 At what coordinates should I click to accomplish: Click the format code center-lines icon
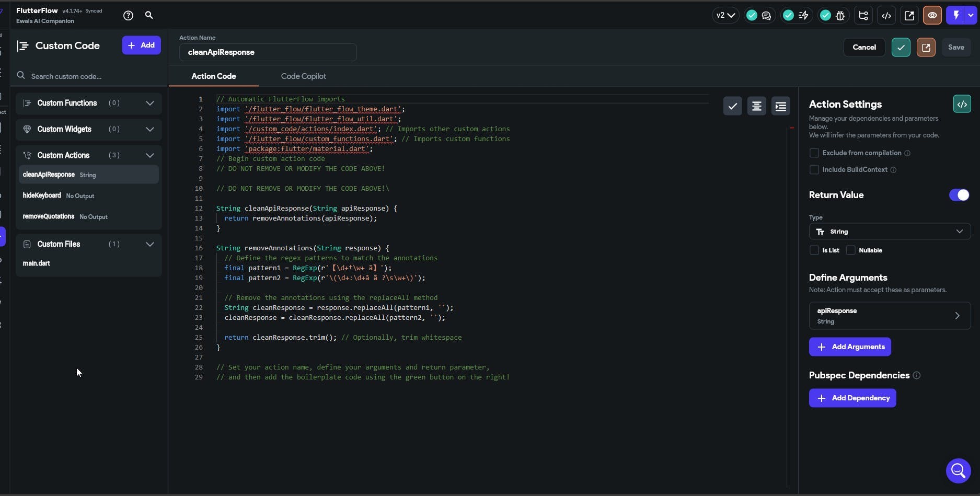coord(756,106)
